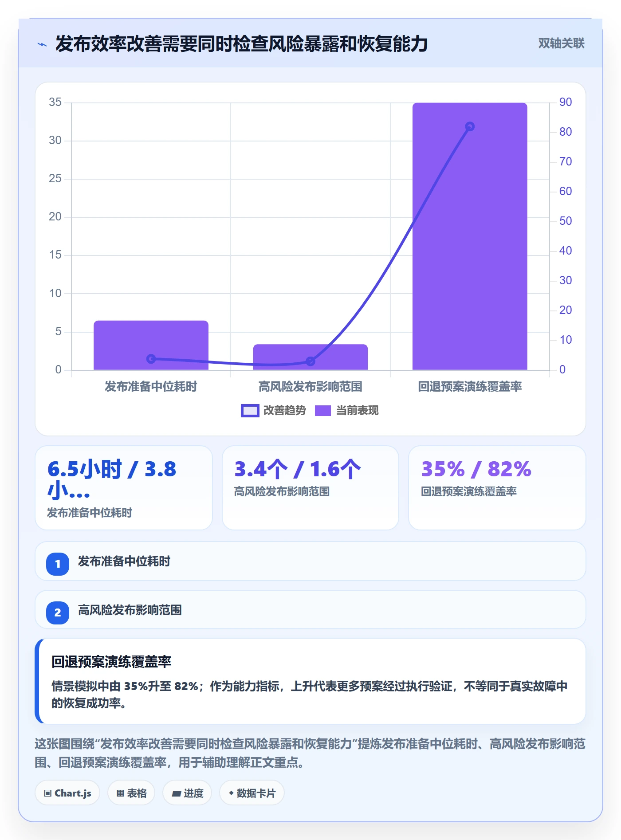This screenshot has height=840, width=621.
Task: Click the chart title 发布效率改善需要同时检查风险暴露和恢复能力
Action: point(242,43)
